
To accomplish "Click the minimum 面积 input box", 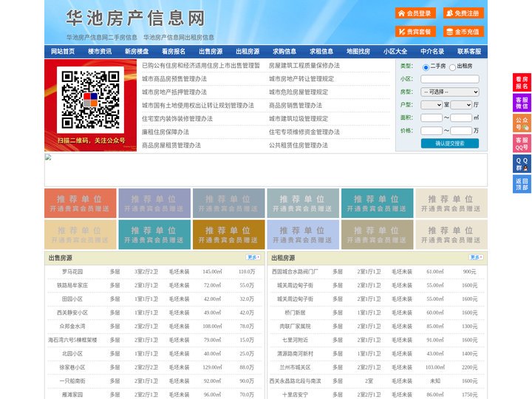I will (432, 117).
